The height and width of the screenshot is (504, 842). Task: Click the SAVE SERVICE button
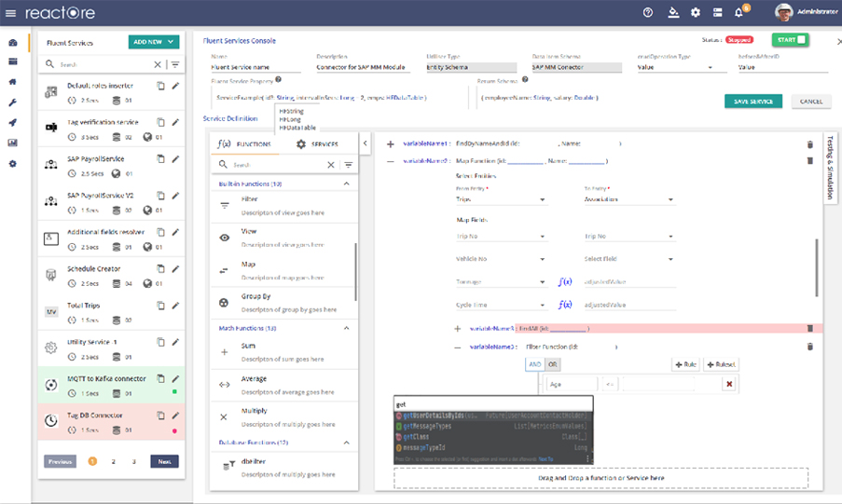[x=753, y=101]
